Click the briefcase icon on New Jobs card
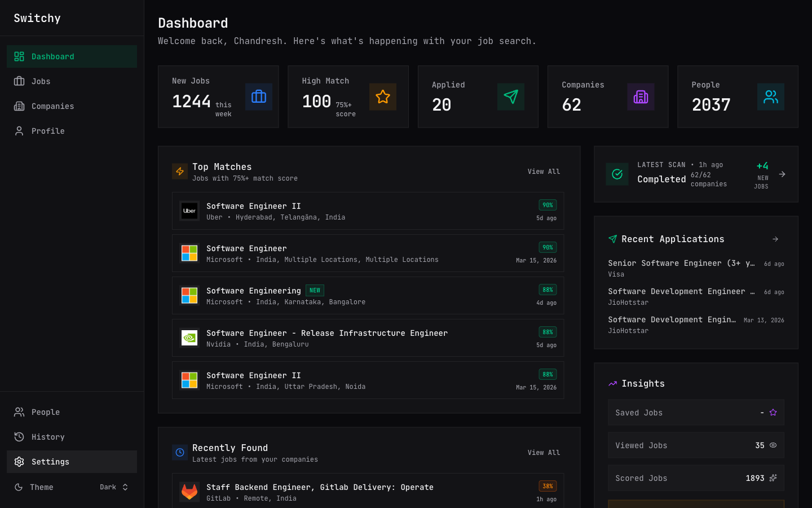This screenshot has height=508, width=812. click(258, 97)
